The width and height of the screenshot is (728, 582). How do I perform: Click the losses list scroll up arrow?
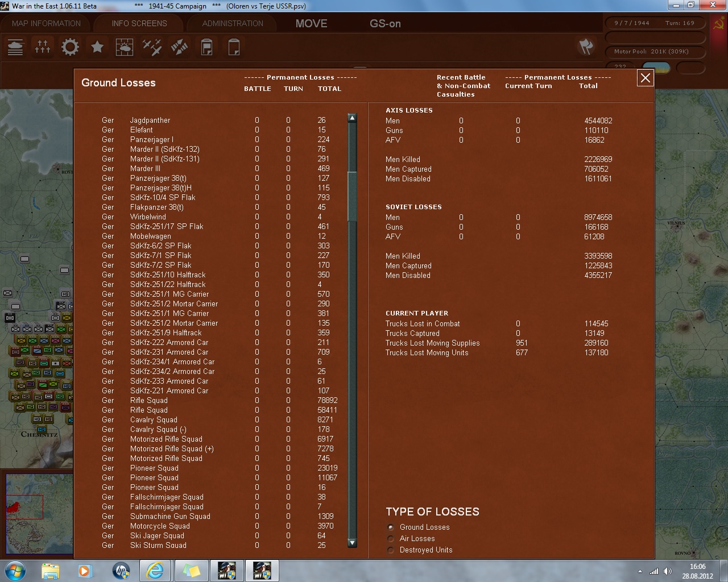(352, 118)
